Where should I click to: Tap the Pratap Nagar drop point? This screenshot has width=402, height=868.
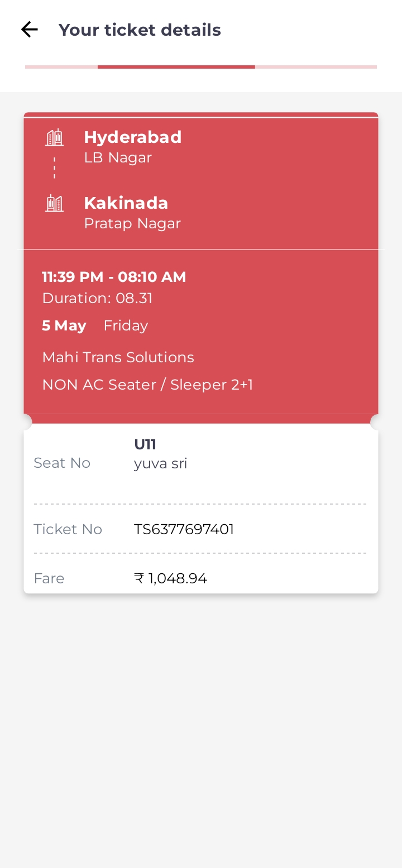pos(132,223)
